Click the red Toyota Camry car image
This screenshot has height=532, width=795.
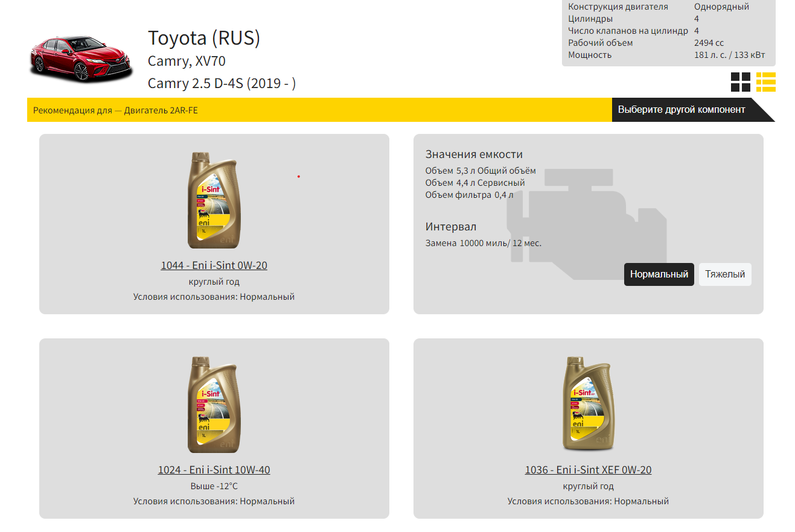point(81,59)
